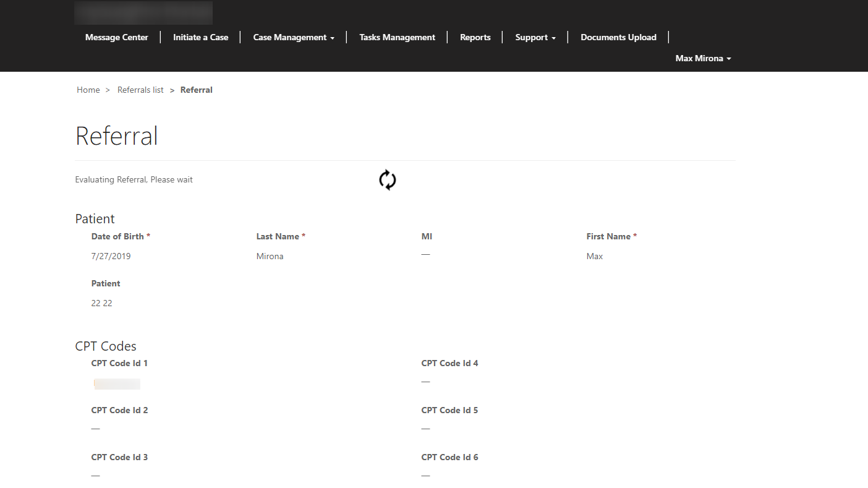Click the First Name value Max
This screenshot has height=488, width=868.
click(594, 256)
